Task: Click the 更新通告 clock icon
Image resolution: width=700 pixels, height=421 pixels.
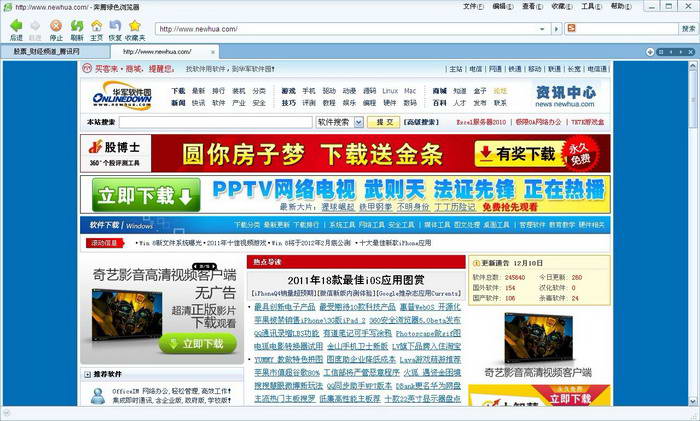Action: tap(476, 263)
